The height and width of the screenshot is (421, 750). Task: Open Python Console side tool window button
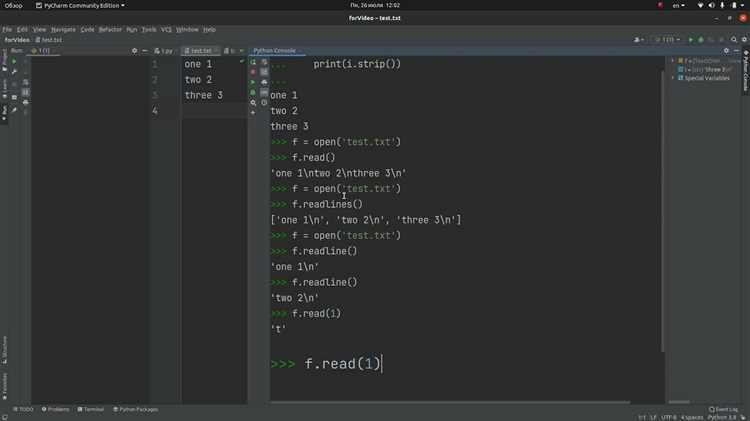pyautogui.click(x=745, y=71)
